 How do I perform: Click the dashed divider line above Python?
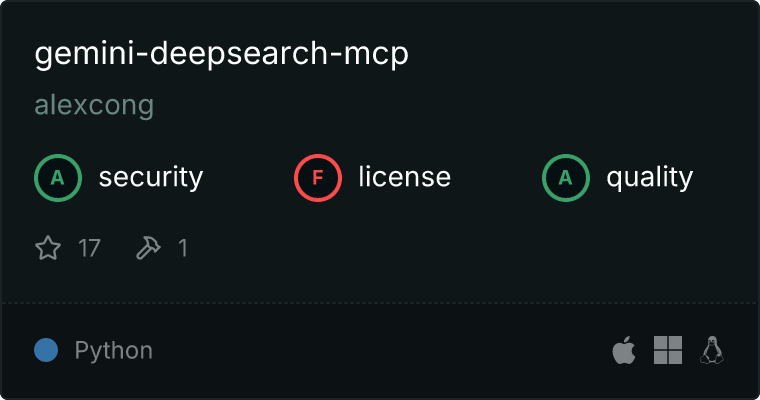[x=380, y=303]
